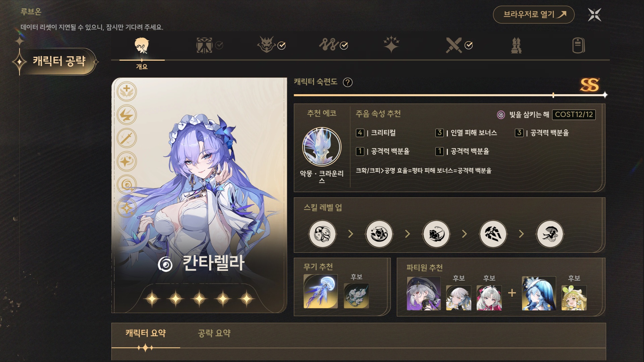Toggle checkmark beside the resonance chain tab
The image size is (644, 362).
point(344,46)
